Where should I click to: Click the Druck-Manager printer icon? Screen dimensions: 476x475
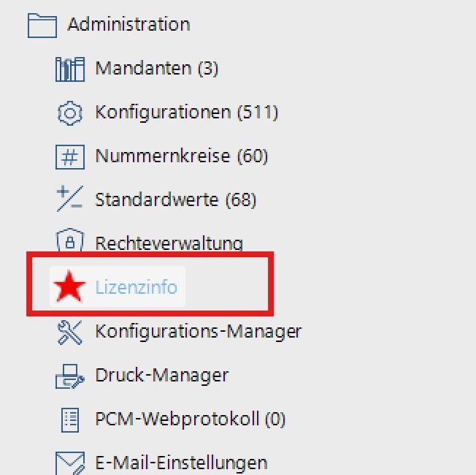pyautogui.click(x=70, y=376)
